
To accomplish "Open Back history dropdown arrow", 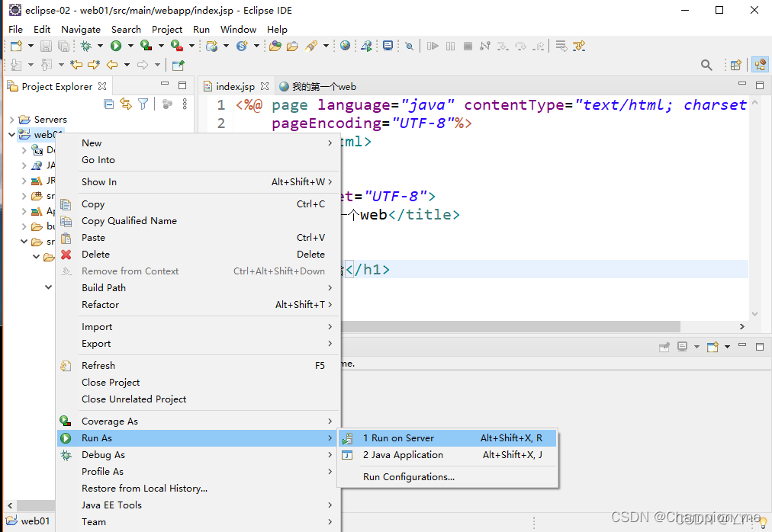I will (127, 65).
